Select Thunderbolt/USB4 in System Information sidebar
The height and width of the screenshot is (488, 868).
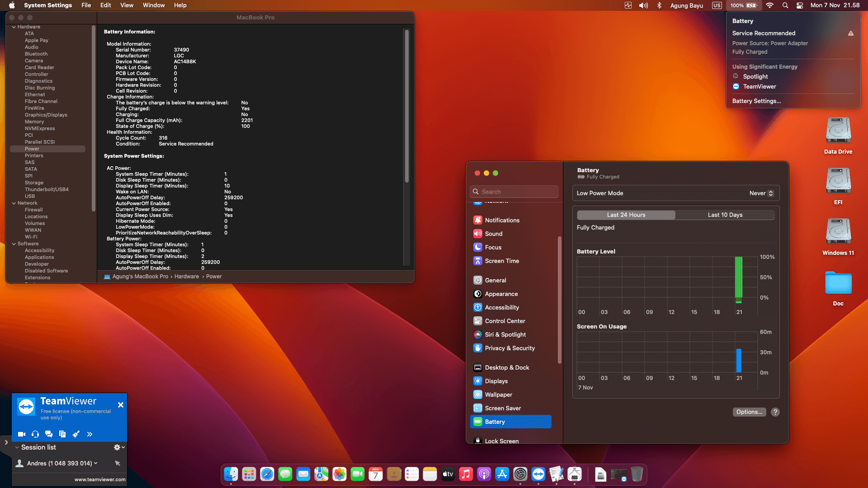coord(47,189)
